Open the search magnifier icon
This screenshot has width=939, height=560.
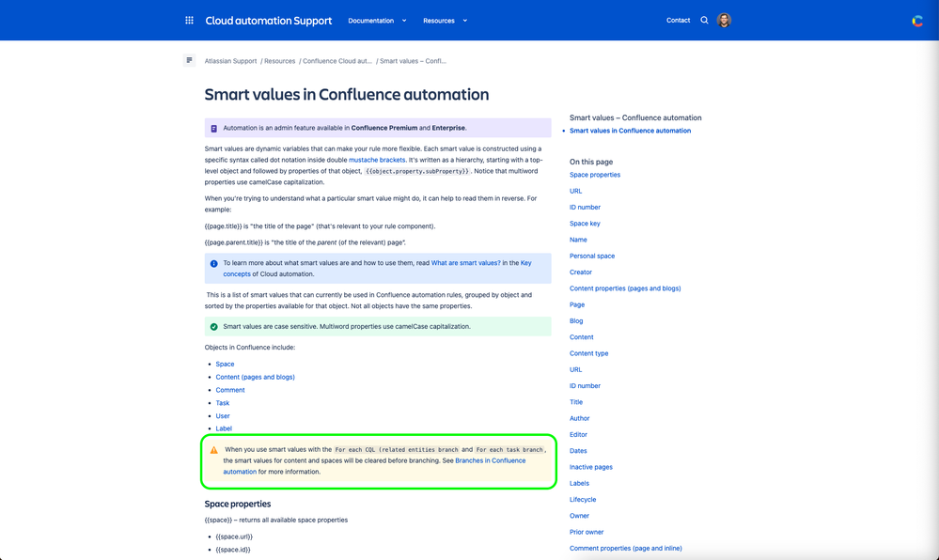pyautogui.click(x=704, y=21)
